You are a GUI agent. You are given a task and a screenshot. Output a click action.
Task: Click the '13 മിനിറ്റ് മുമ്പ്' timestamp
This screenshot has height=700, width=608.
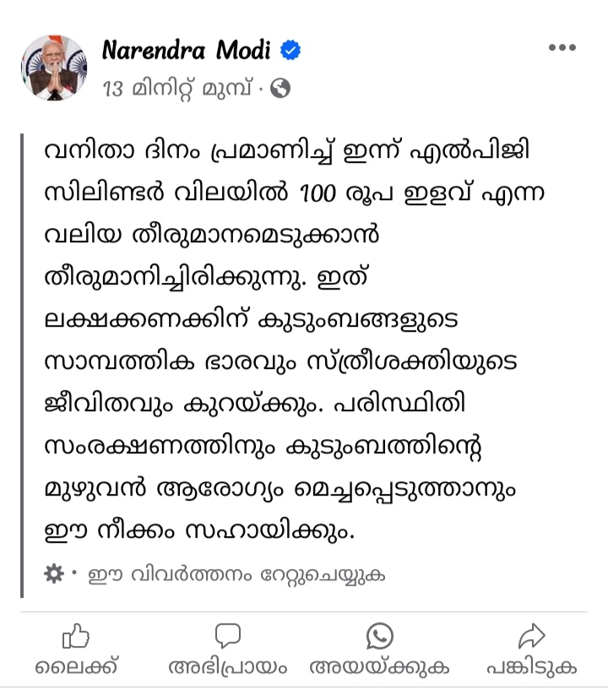click(178, 87)
